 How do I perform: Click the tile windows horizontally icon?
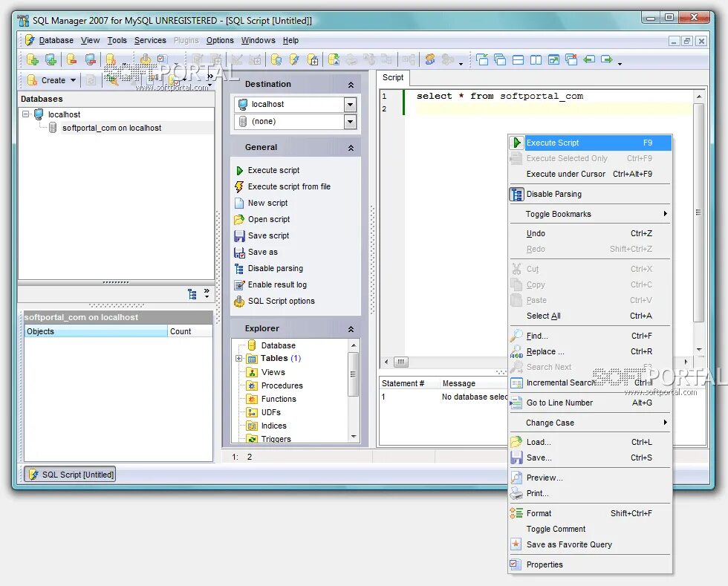(519, 59)
